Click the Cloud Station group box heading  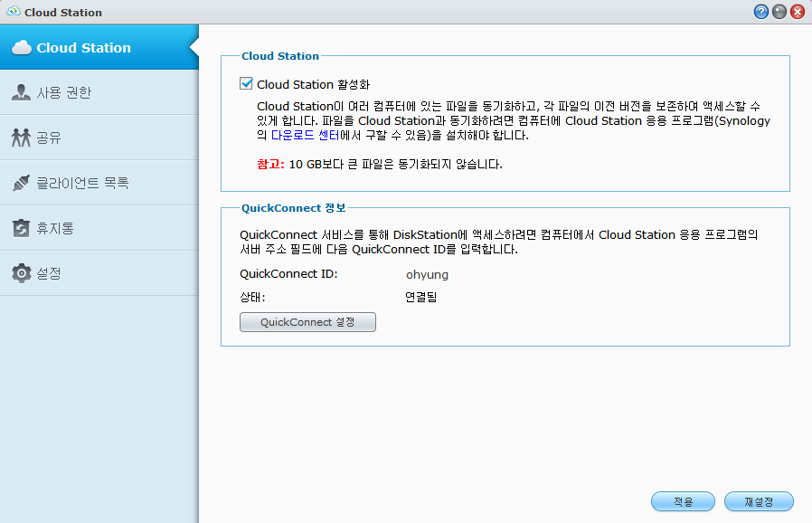(x=280, y=56)
